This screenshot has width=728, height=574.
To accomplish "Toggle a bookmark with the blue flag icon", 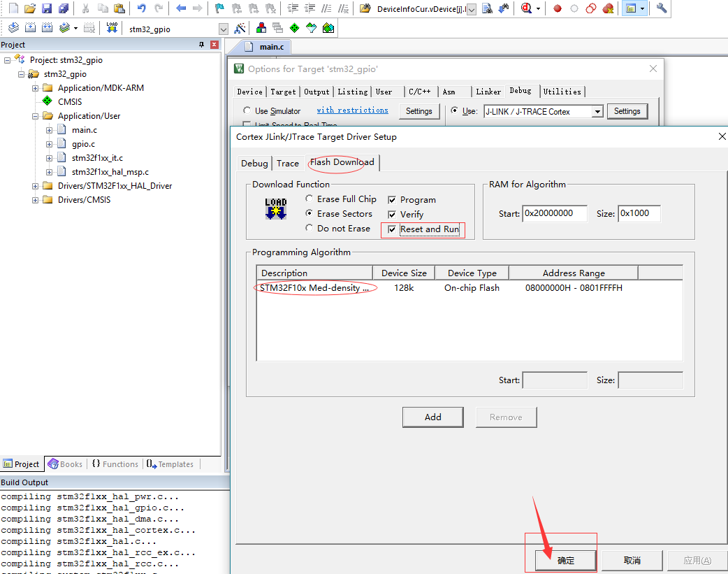I will point(219,8).
